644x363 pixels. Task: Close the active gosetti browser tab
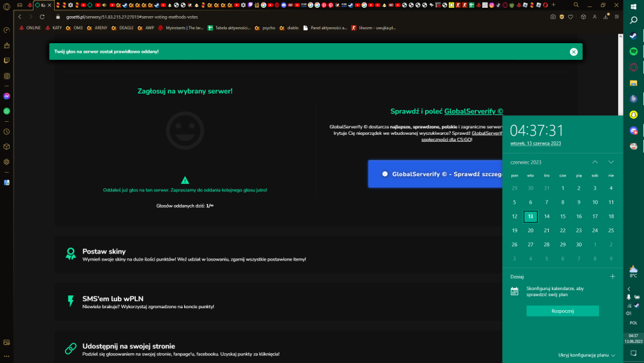coord(50,5)
